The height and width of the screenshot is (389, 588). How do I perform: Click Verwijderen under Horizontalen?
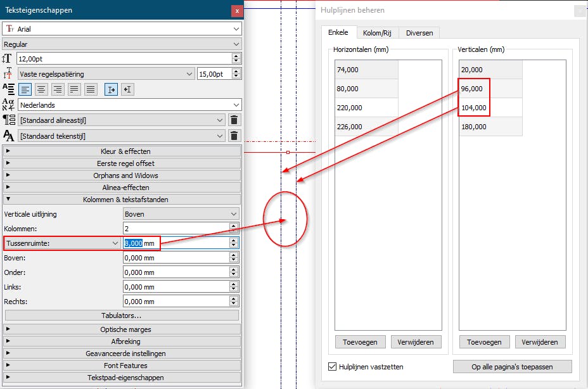tap(416, 342)
